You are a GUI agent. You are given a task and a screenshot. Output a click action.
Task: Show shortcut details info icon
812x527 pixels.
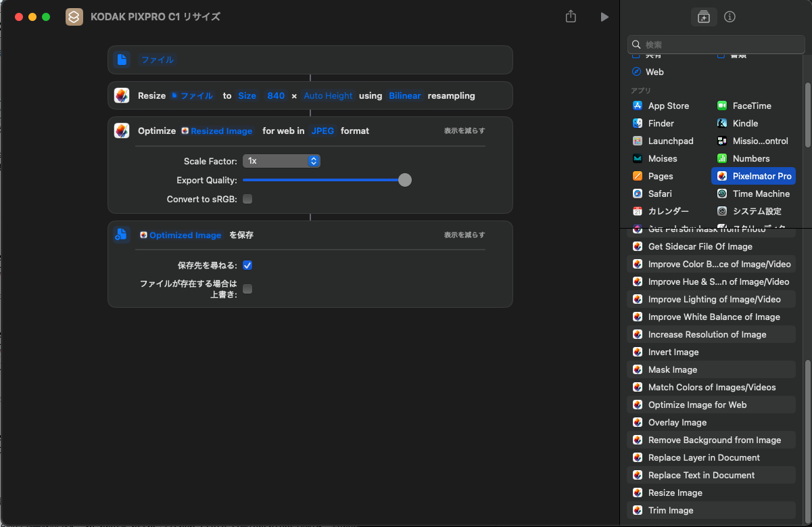(x=730, y=17)
